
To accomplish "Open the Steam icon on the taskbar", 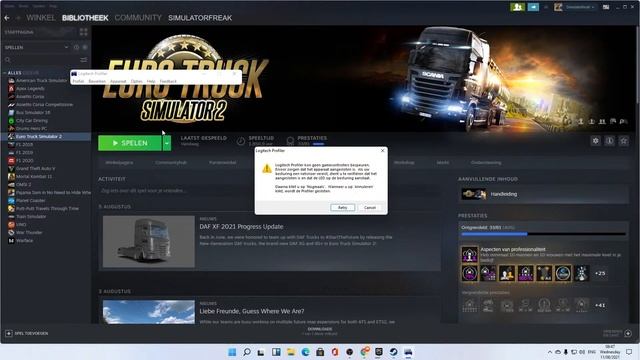I will click(x=393, y=352).
